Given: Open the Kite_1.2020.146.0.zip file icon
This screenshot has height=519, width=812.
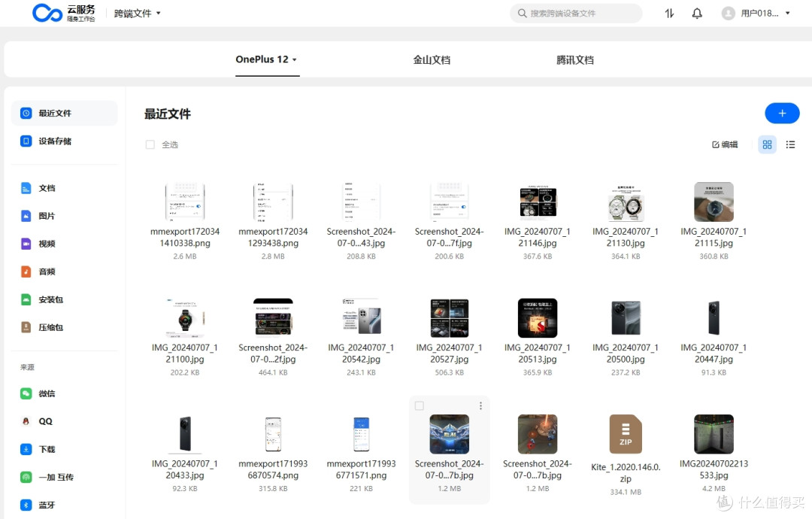Looking at the screenshot, I should point(626,434).
